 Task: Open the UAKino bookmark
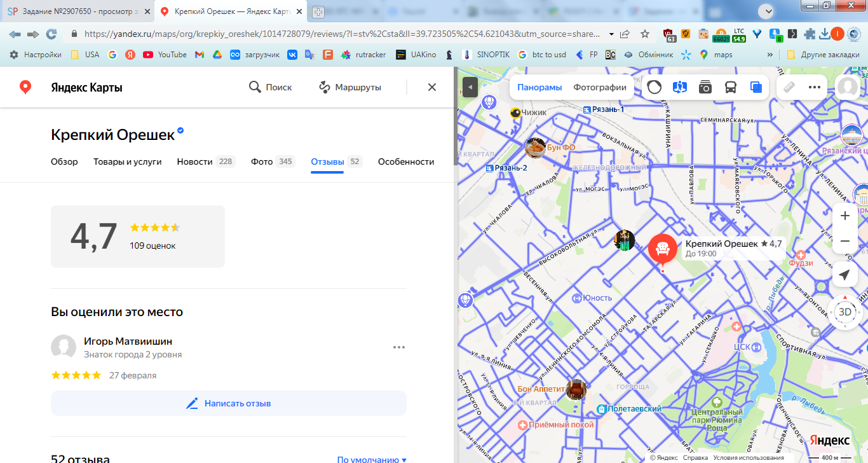(x=416, y=55)
